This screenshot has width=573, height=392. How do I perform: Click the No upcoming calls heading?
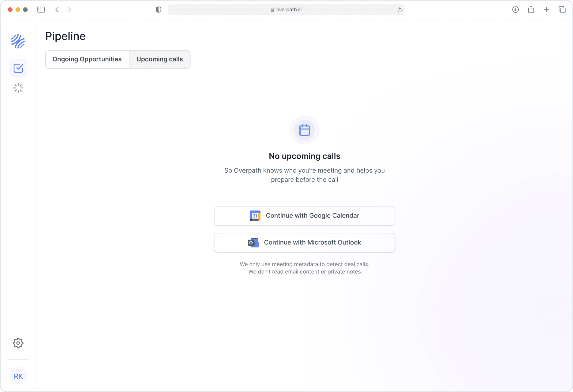coord(305,156)
